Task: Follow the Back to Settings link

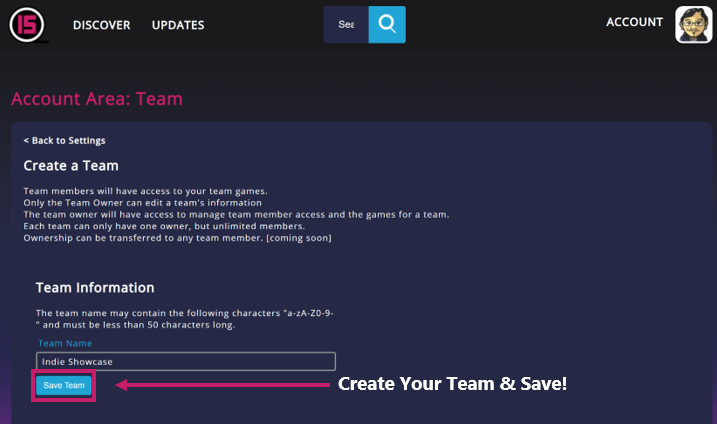Action: [x=64, y=141]
